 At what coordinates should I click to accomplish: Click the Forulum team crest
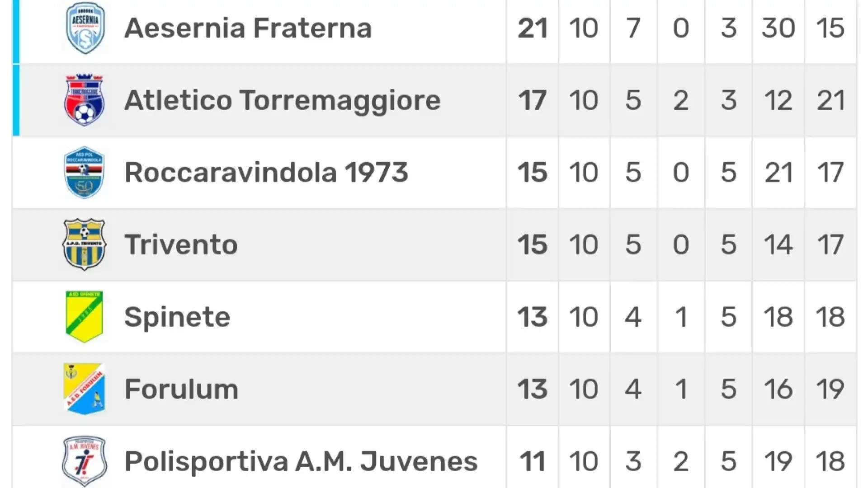(x=85, y=389)
